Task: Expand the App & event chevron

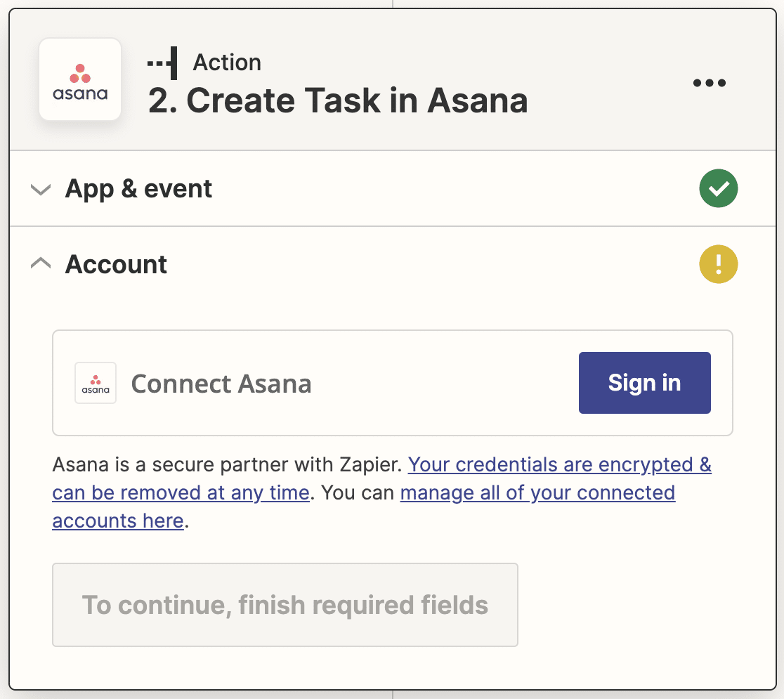Action: [x=41, y=190]
